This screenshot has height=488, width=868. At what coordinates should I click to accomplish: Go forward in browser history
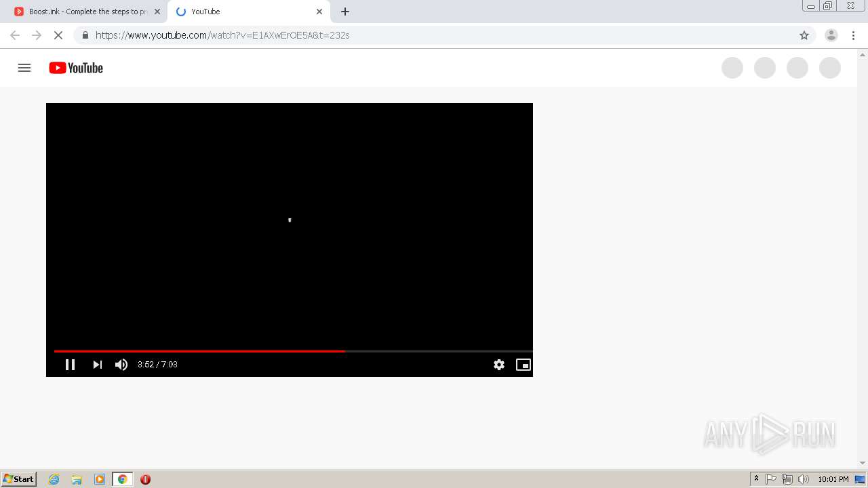[x=37, y=35]
